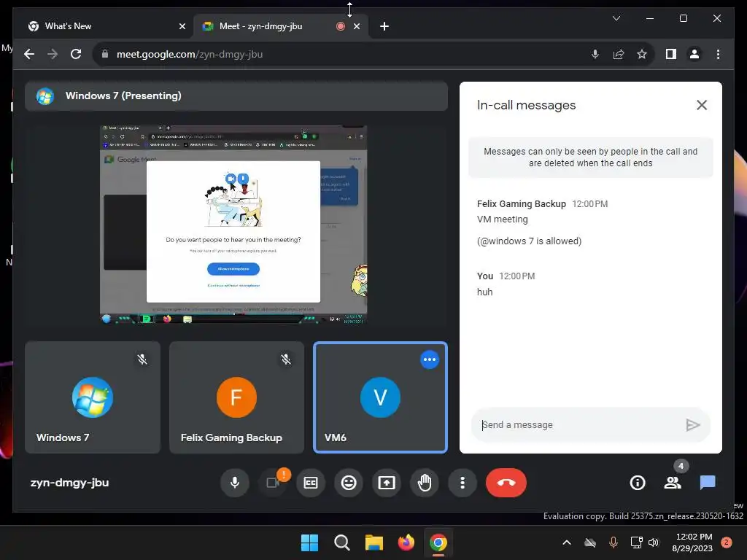
Task: Open Windows Start menu
Action: (x=309, y=542)
